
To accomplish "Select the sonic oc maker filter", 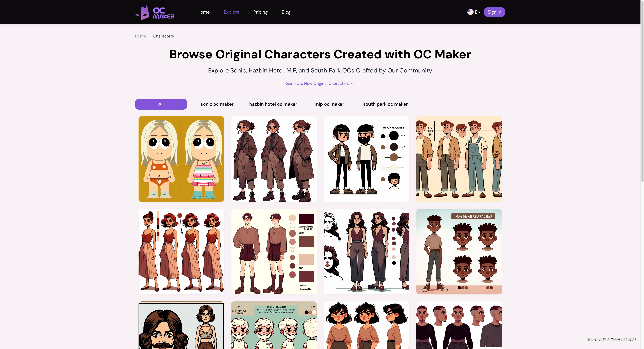I will (217, 104).
